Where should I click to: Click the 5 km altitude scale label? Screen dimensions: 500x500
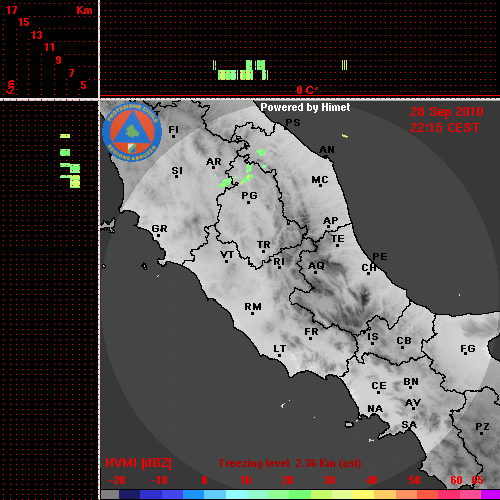pos(83,85)
